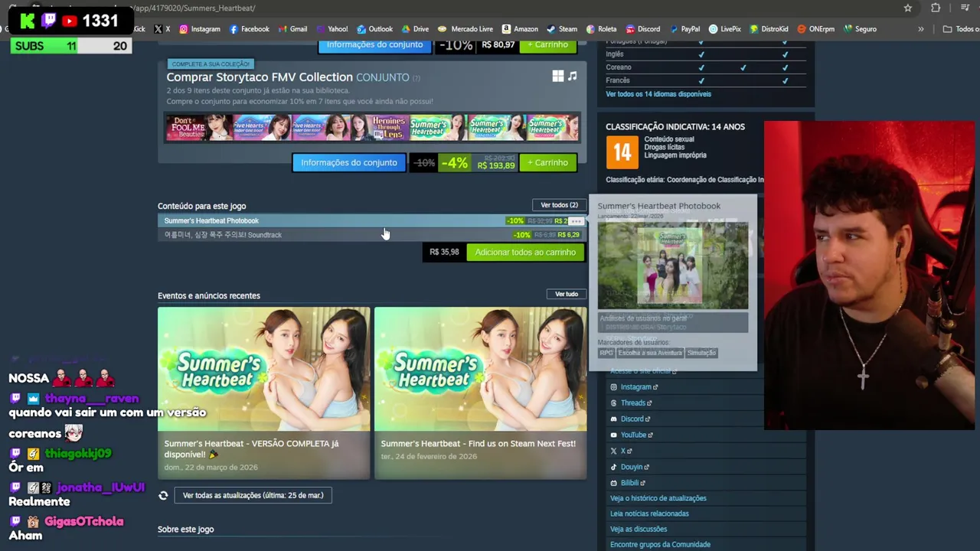
Task: Click the RPG tag in the popup
Action: [x=606, y=353]
